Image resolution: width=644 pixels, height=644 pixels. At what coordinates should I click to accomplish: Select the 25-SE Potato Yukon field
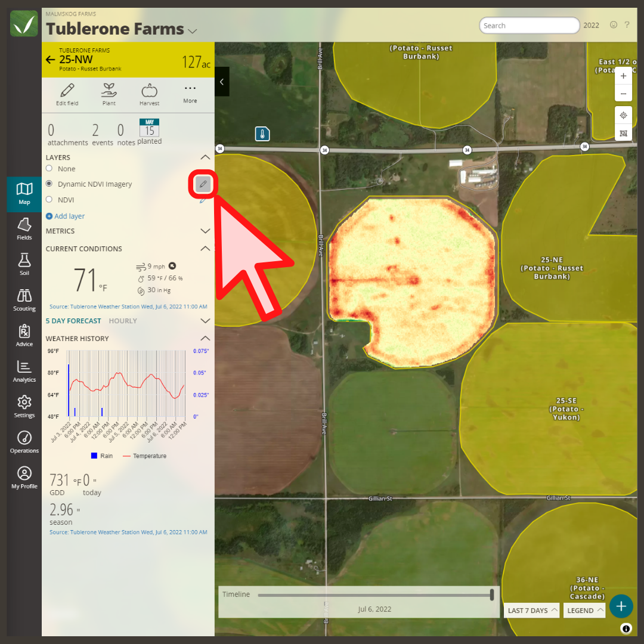tap(566, 408)
